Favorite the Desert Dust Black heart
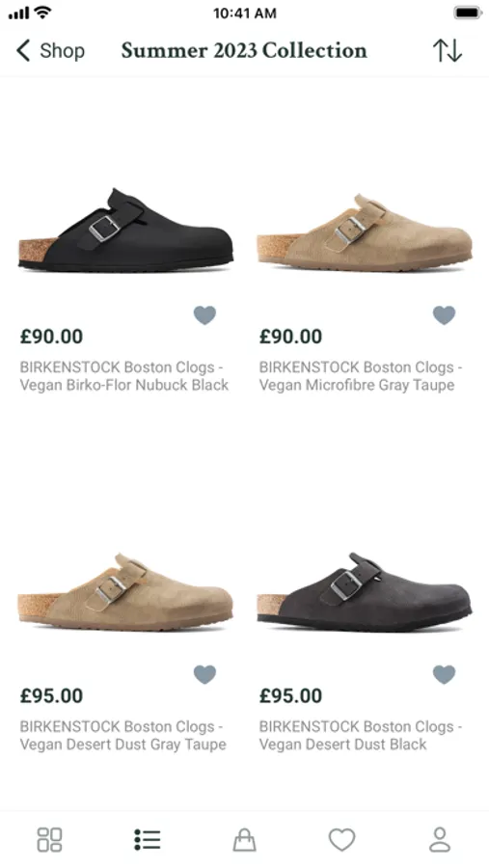Screen dimensions: 489x868 [x=444, y=674]
